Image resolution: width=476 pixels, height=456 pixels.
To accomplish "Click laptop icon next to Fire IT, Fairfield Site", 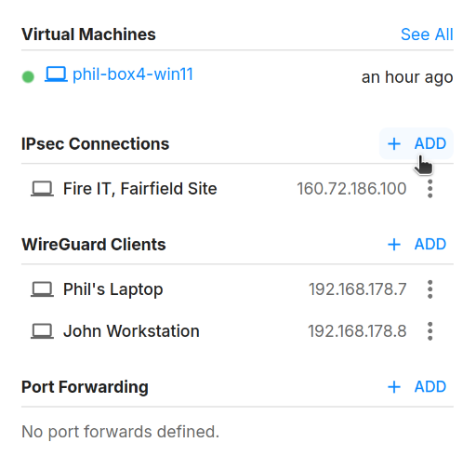I will click(x=42, y=189).
